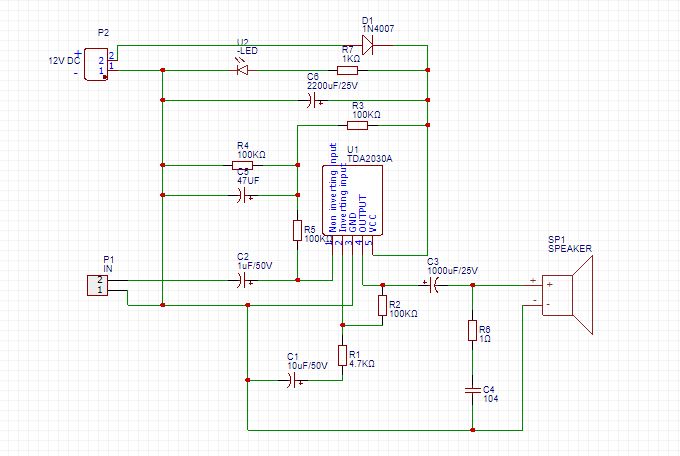Screen dimensions: 680x456
Task: Click the Non inverting input pin label
Action: point(333,188)
